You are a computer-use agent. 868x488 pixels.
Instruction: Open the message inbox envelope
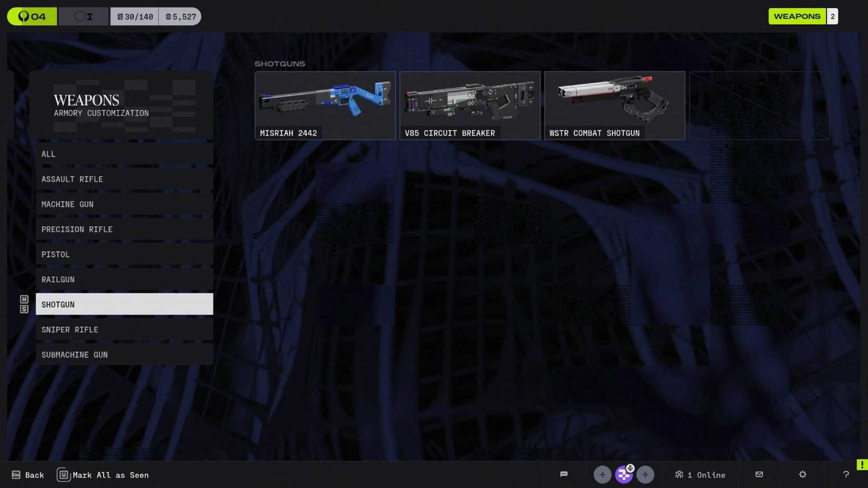[759, 474]
